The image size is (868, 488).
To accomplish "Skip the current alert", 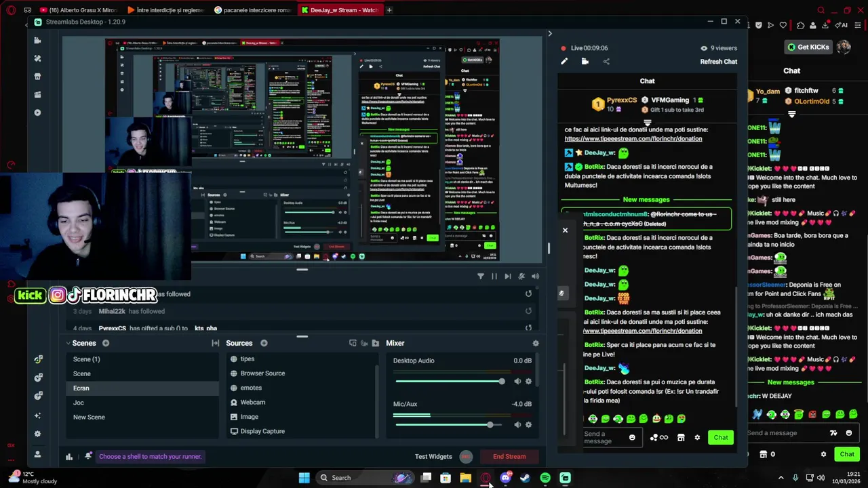I will [508, 277].
